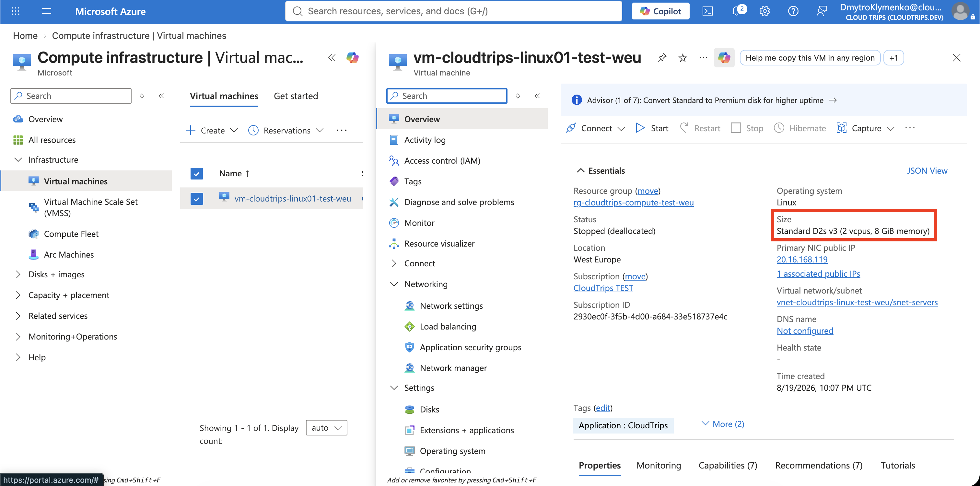Image resolution: width=980 pixels, height=486 pixels.
Task: Select the Properties tab
Action: tap(600, 466)
